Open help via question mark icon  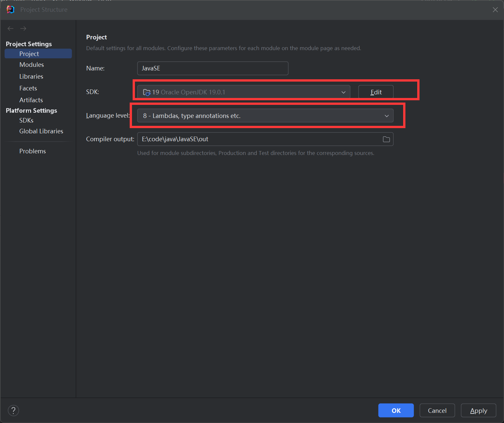[13, 410]
